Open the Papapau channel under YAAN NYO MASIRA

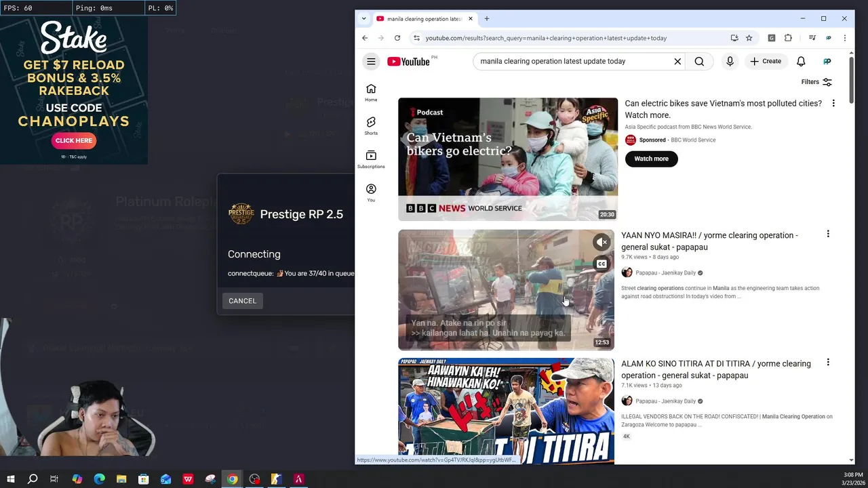coord(665,272)
